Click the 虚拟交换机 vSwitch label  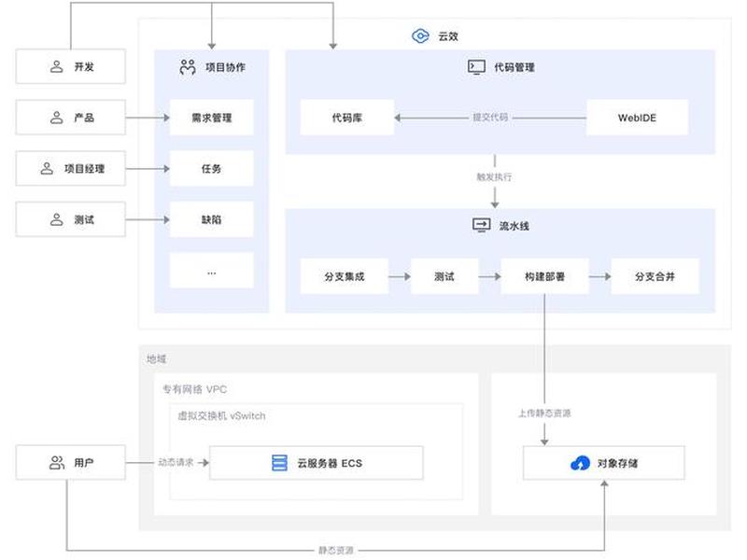tap(221, 415)
